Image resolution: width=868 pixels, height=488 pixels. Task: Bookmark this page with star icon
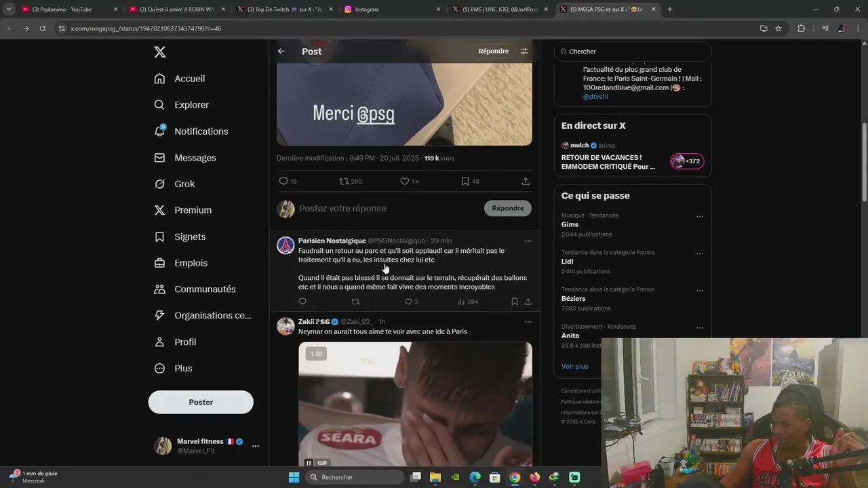coord(778,28)
